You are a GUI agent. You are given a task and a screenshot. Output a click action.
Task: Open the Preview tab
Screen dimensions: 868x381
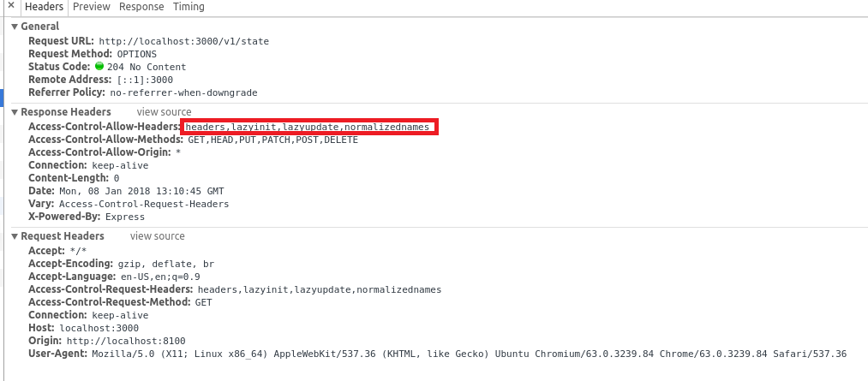[x=92, y=7]
